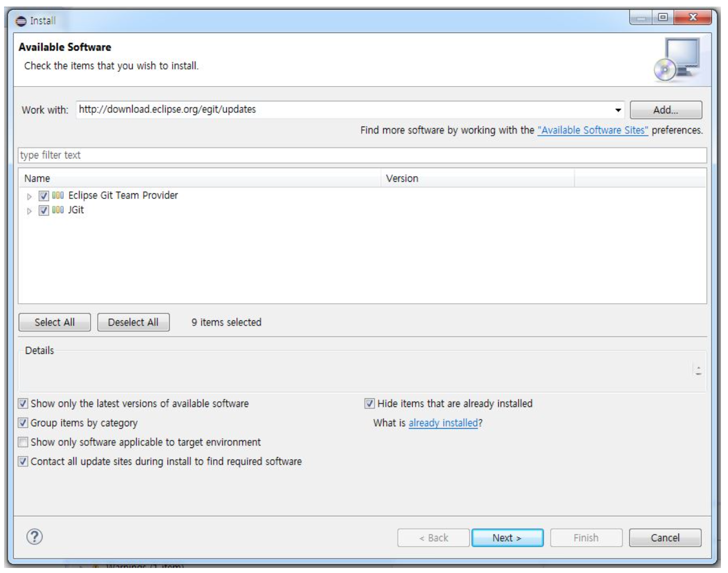This screenshot has width=728, height=573.
Task: Select the Eclipse Git Team Provider row text
Action: pos(123,195)
